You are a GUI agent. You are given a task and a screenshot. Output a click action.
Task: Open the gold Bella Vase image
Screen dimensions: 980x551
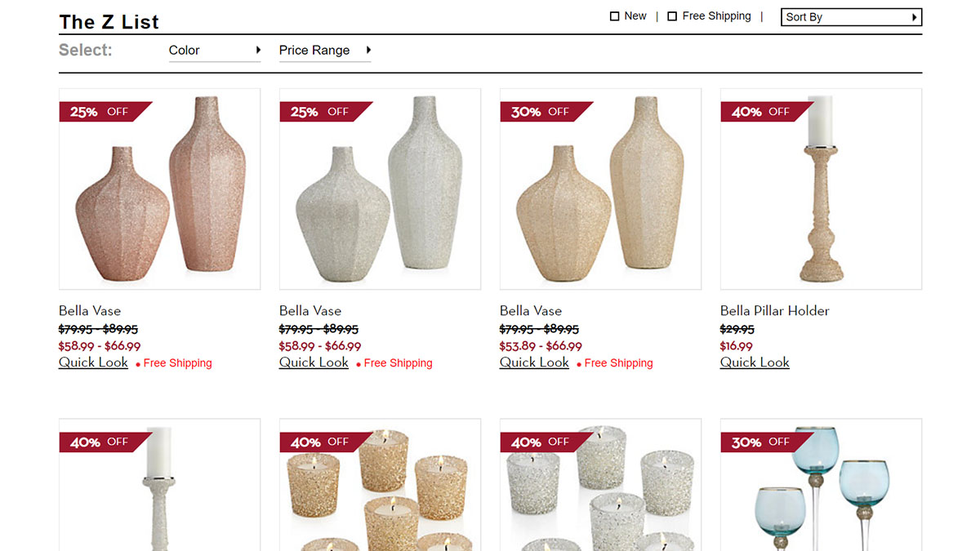click(x=601, y=189)
